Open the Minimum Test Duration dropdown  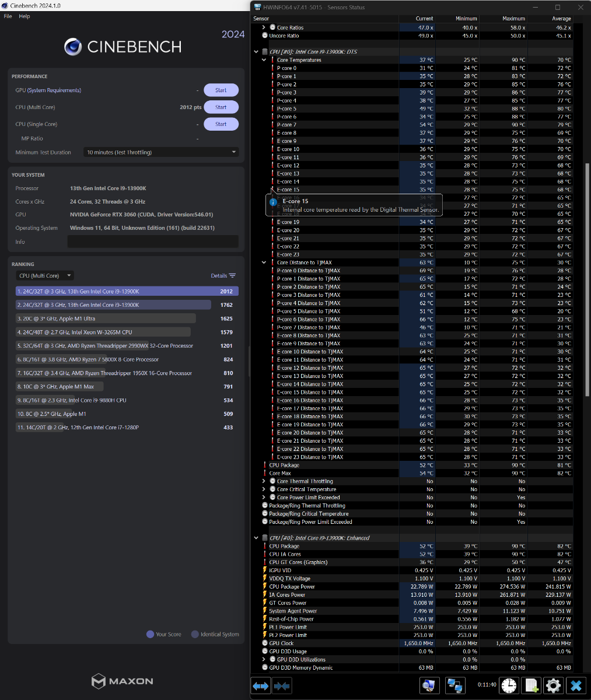point(161,152)
